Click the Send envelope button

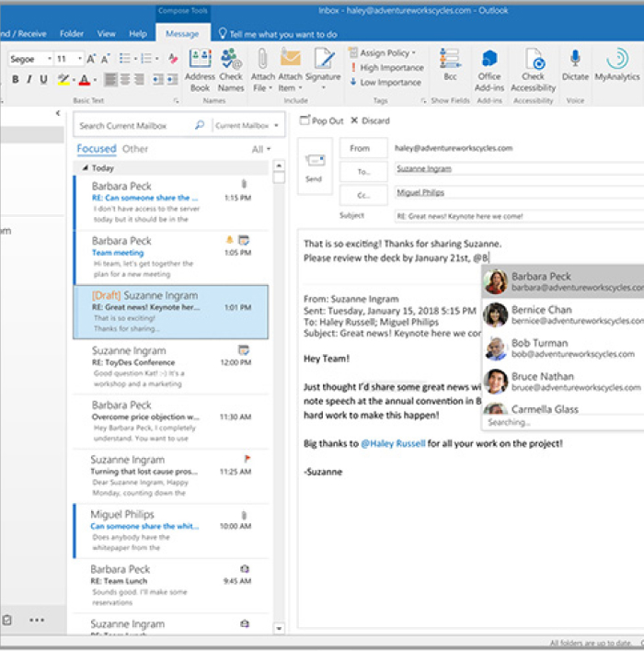pyautogui.click(x=315, y=167)
